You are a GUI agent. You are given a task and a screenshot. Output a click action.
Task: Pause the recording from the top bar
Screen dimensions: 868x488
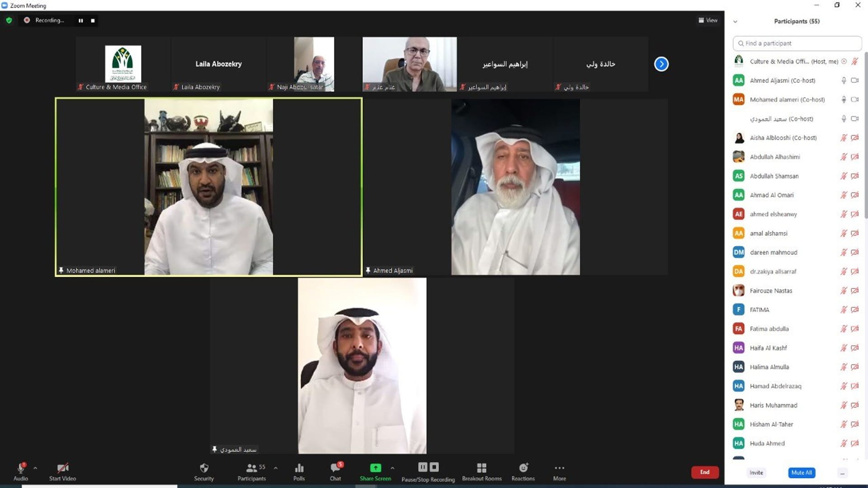[x=80, y=20]
